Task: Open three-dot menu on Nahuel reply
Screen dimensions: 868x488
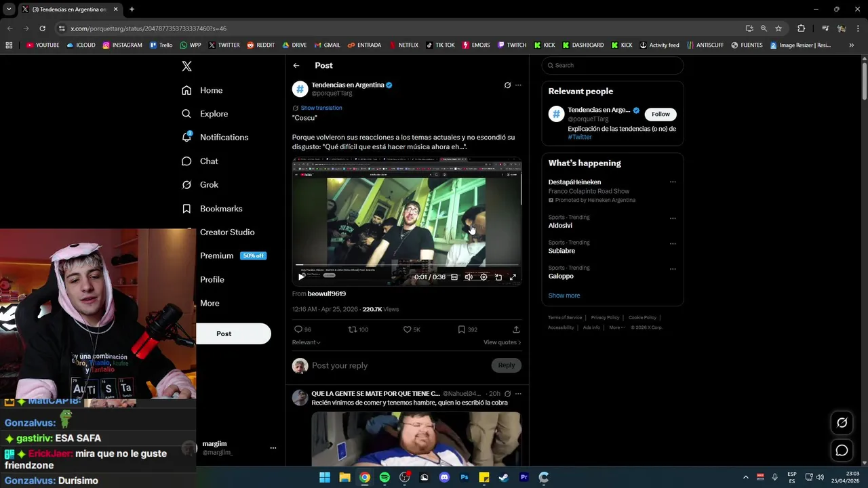Action: click(x=518, y=394)
